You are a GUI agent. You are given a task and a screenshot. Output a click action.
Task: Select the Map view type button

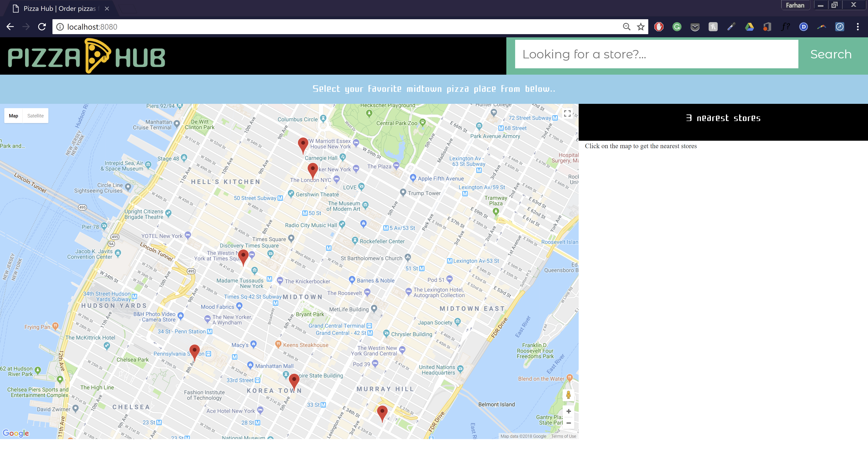pyautogui.click(x=14, y=116)
